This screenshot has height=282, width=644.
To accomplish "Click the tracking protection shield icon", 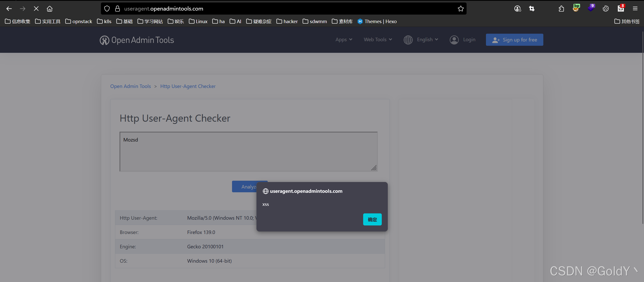I will [x=107, y=9].
